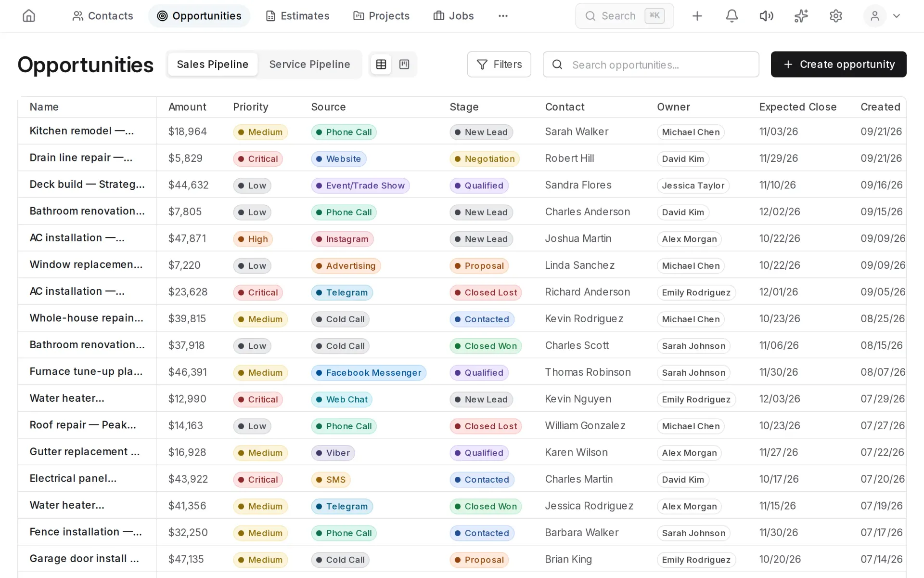924x578 pixels.
Task: Go to the home icon
Action: pos(29,16)
